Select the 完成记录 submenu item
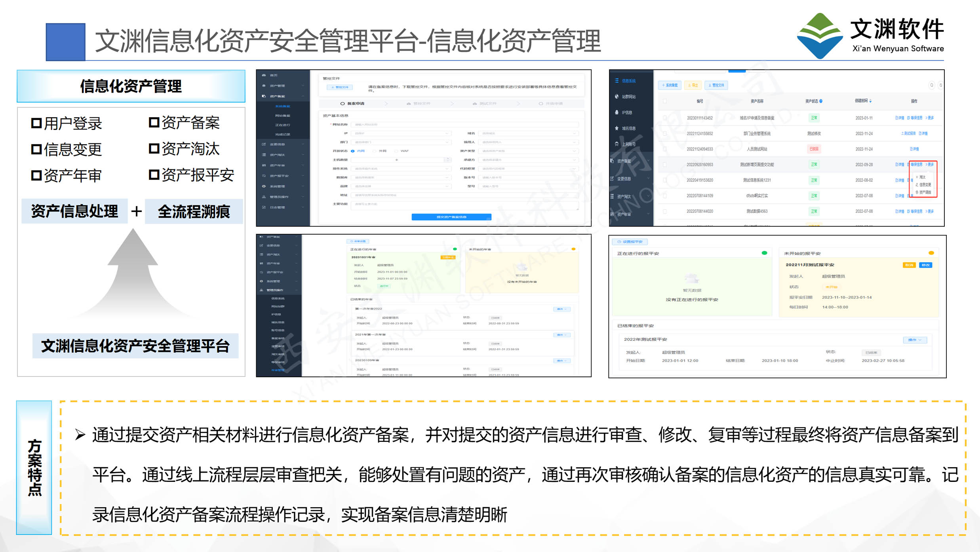 [x=283, y=134]
